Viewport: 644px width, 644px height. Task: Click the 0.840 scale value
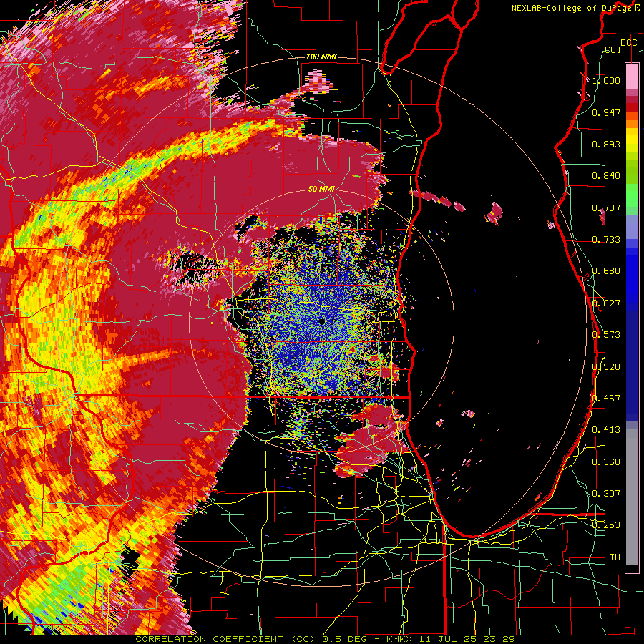point(606,176)
